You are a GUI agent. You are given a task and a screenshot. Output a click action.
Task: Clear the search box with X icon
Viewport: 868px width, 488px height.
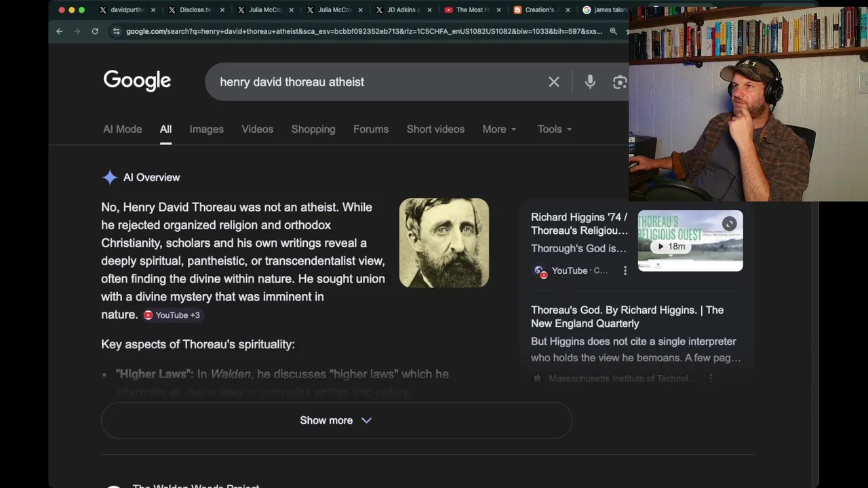pos(554,82)
